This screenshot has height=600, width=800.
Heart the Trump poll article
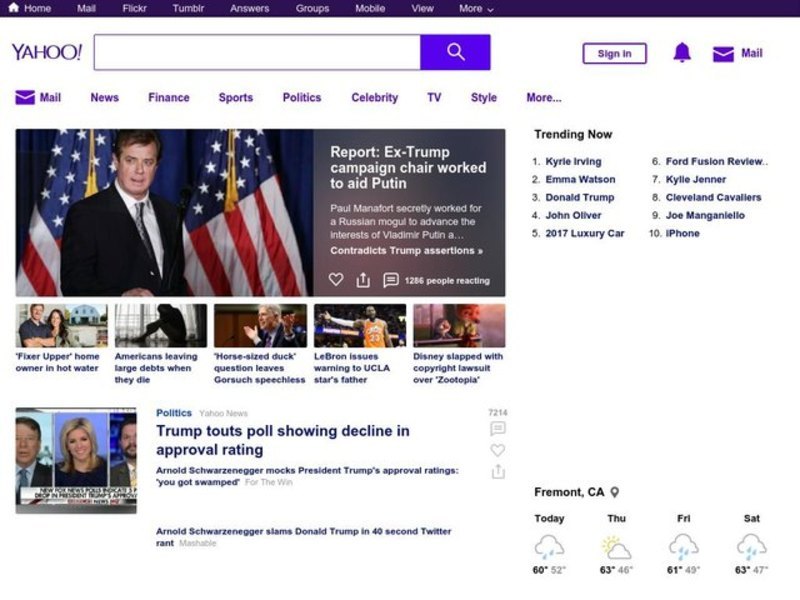(x=497, y=450)
